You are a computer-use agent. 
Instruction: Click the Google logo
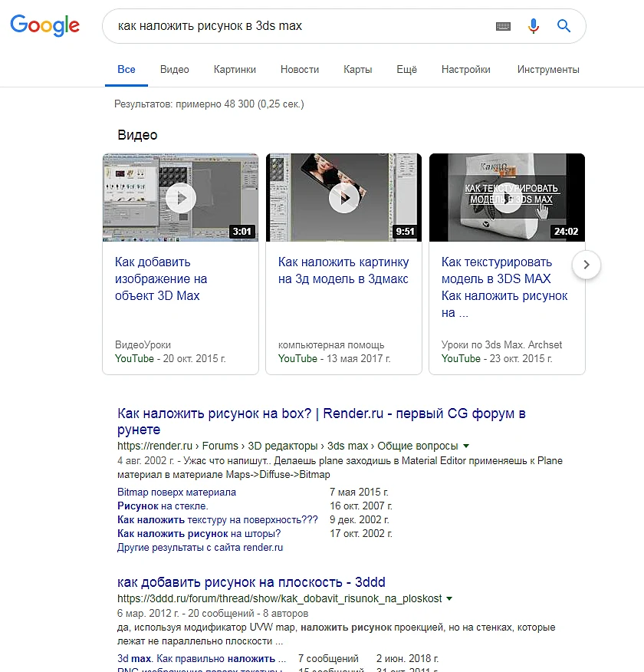tap(45, 25)
